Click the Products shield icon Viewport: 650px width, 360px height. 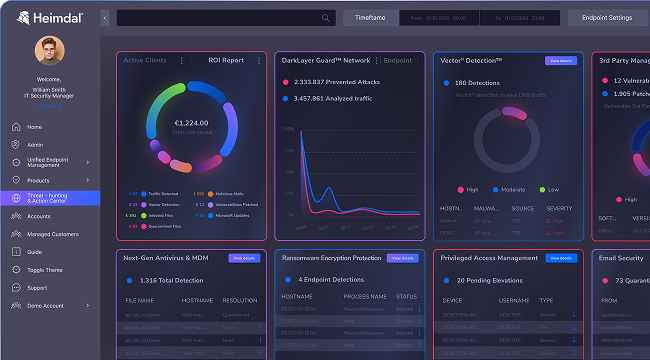(16, 180)
